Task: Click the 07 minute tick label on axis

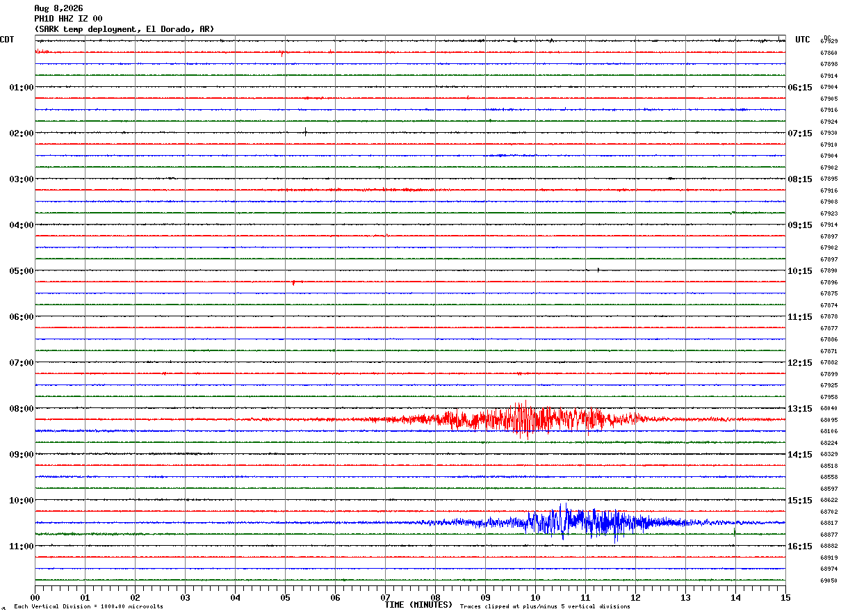Action: [385, 597]
